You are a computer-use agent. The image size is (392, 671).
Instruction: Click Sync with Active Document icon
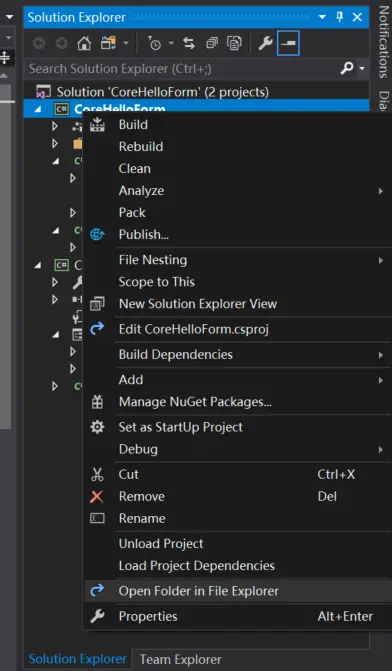tap(189, 43)
